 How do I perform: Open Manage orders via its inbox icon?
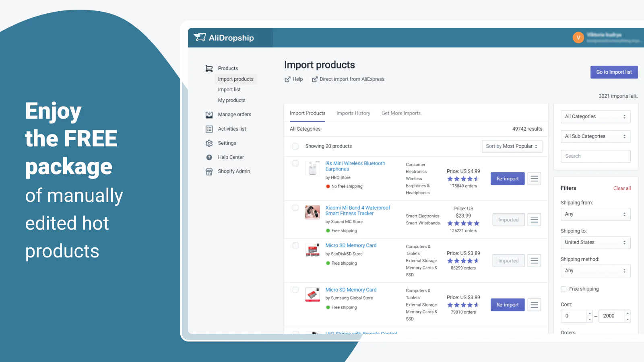tap(209, 115)
